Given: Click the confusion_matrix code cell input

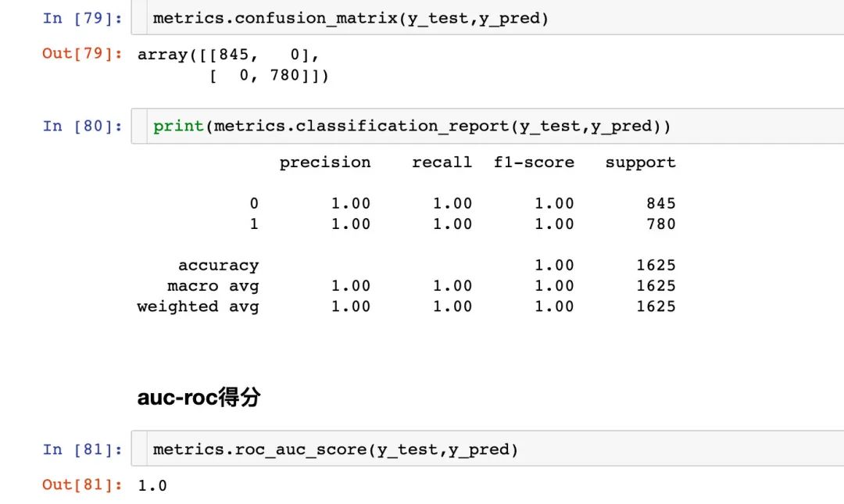Looking at the screenshot, I should click(488, 18).
